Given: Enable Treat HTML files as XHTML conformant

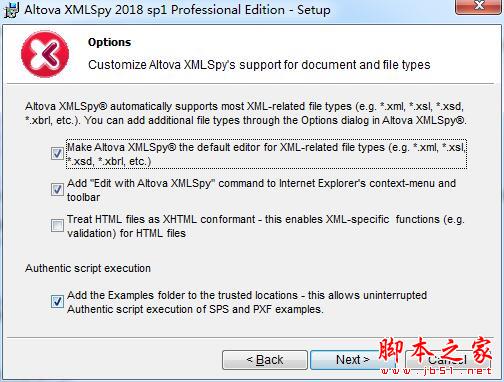Looking at the screenshot, I should pos(57,225).
